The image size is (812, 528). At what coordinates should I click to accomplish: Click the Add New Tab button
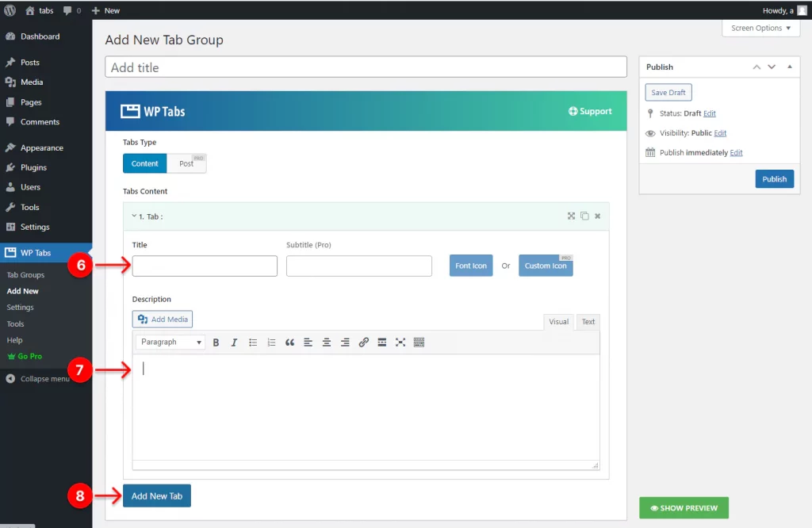pyautogui.click(x=157, y=496)
